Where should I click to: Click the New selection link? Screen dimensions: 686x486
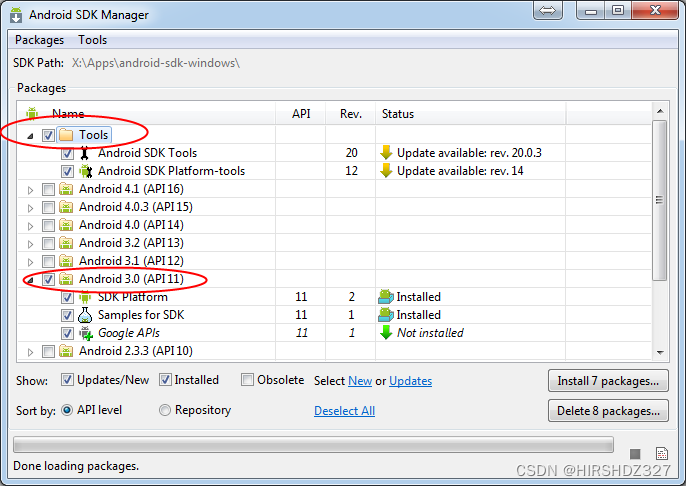(x=360, y=381)
